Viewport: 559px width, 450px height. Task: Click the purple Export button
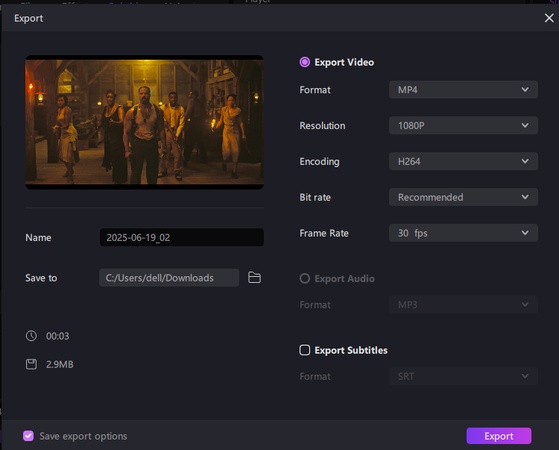tap(499, 436)
